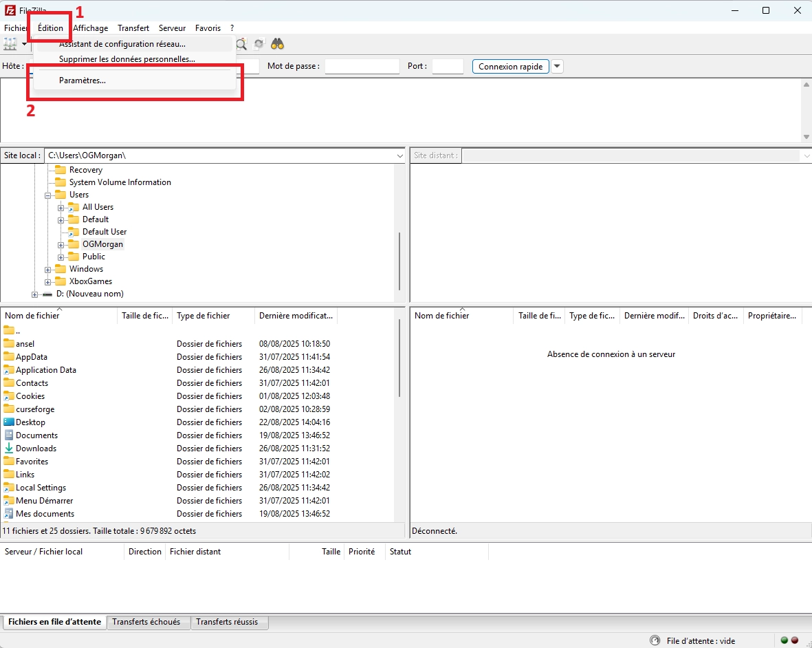Click the Application Data shortcut folder icon
Viewport: 812px width, 648px height.
point(9,370)
